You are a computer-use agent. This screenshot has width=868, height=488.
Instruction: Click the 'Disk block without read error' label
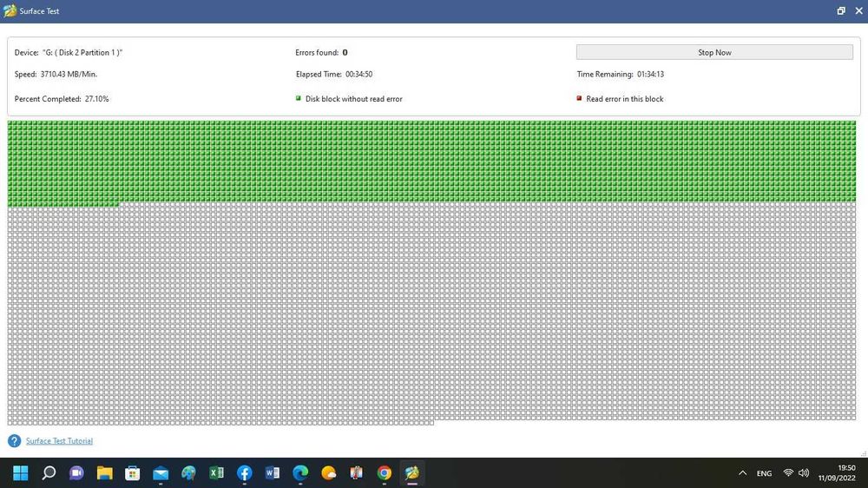click(354, 99)
